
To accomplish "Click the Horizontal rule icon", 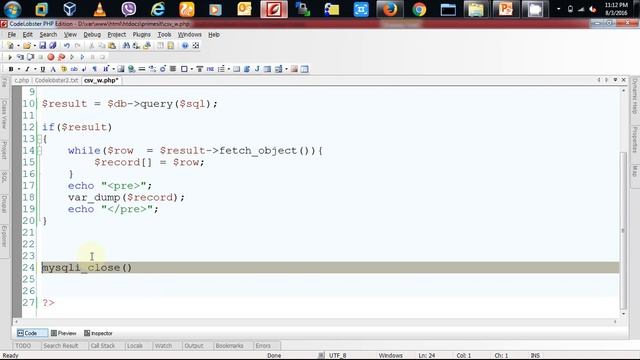I will [142, 69].
